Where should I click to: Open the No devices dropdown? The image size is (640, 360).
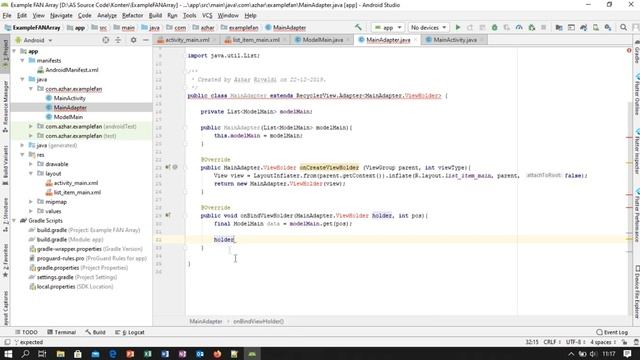click(x=428, y=27)
